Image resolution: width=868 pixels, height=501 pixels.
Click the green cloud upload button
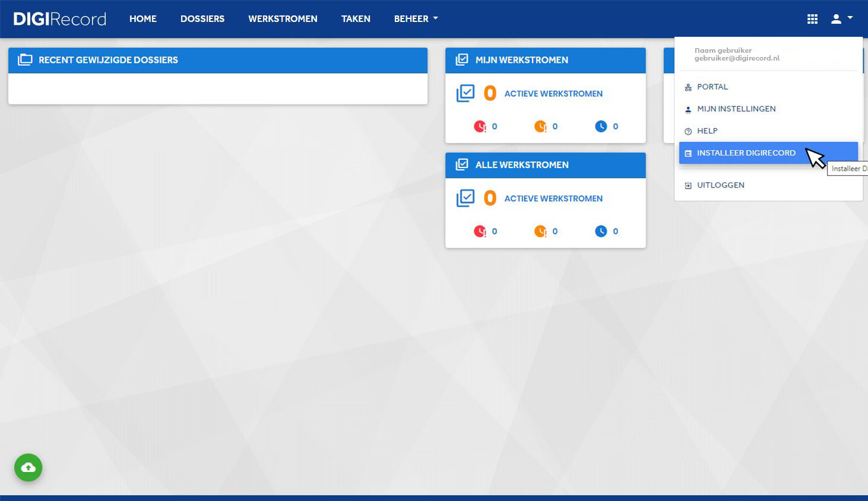[x=28, y=468]
